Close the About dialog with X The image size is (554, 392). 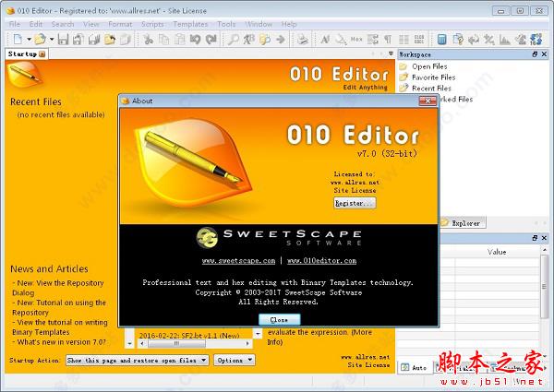[428, 101]
